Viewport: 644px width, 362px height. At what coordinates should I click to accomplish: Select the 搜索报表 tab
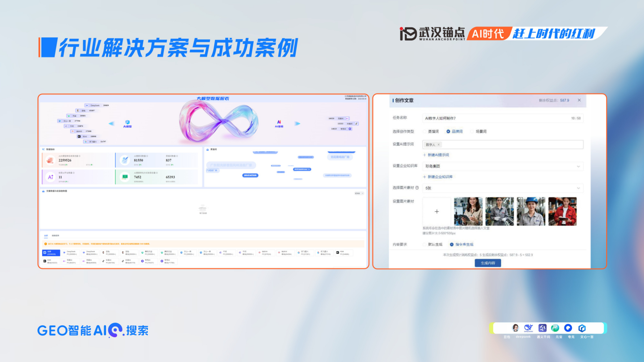pyautogui.click(x=55, y=235)
